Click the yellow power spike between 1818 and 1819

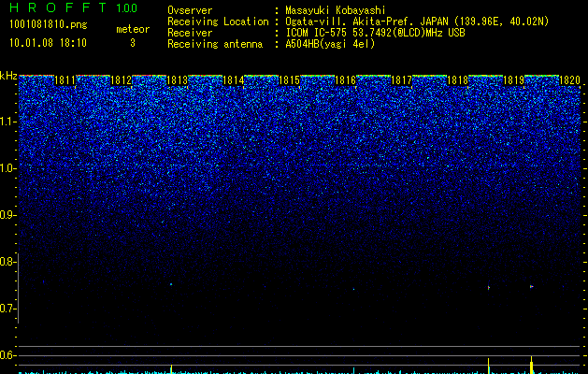489,366
